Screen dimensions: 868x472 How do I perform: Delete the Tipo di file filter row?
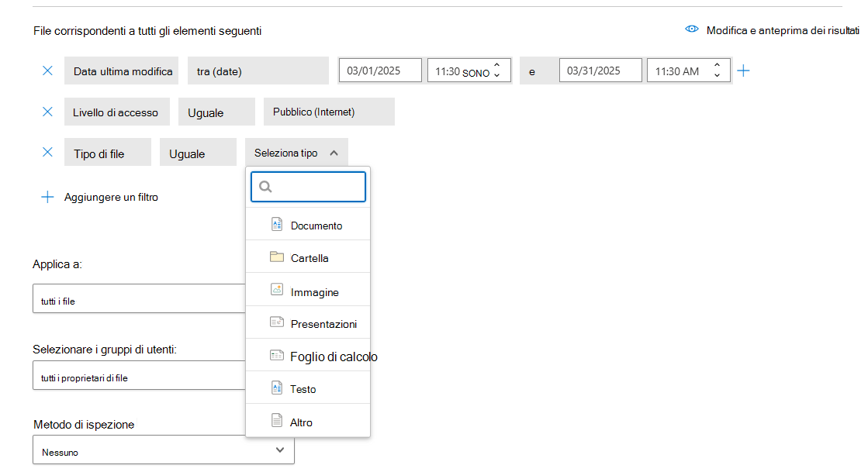(47, 152)
